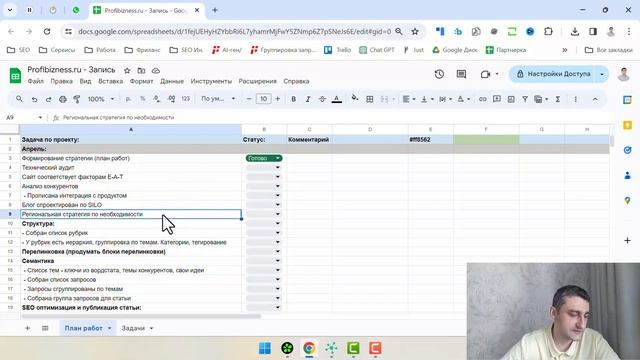Open the Google Sheets home logo

pos(15,76)
